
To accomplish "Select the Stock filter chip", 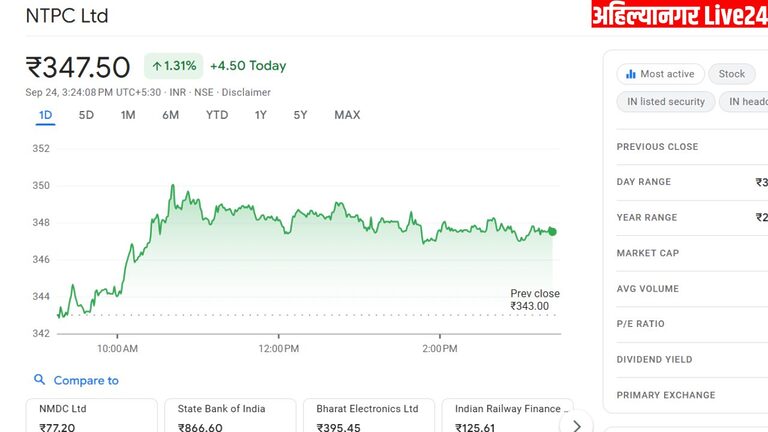I will coord(732,74).
